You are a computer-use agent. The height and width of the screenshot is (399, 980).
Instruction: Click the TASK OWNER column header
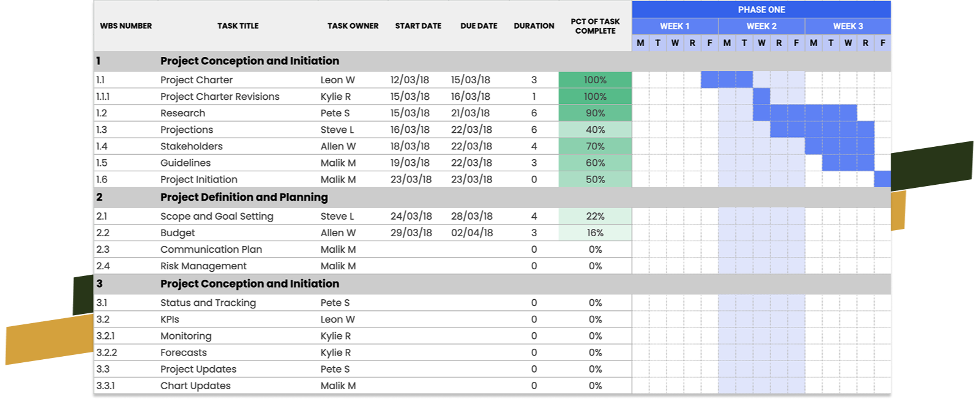353,26
